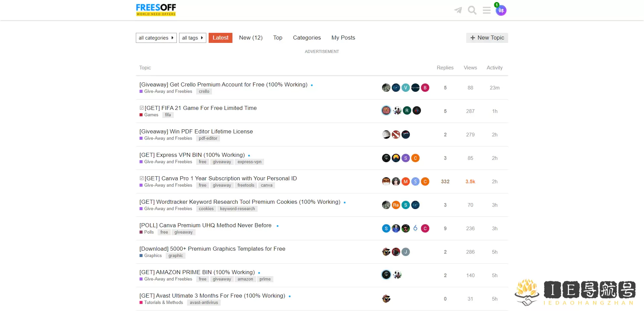
Task: Open the POLL Canva Premium UHQ Method topic
Action: tap(206, 226)
